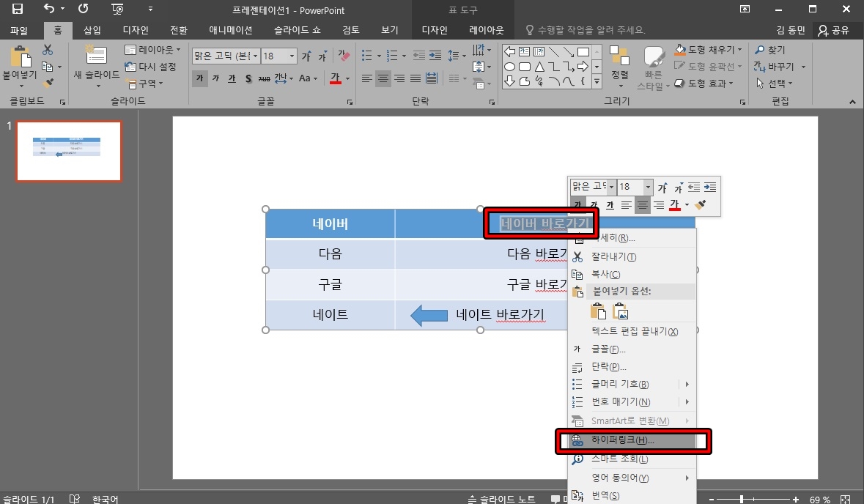
Task: Paste using the large clipboard button
Action: pyautogui.click(x=21, y=56)
